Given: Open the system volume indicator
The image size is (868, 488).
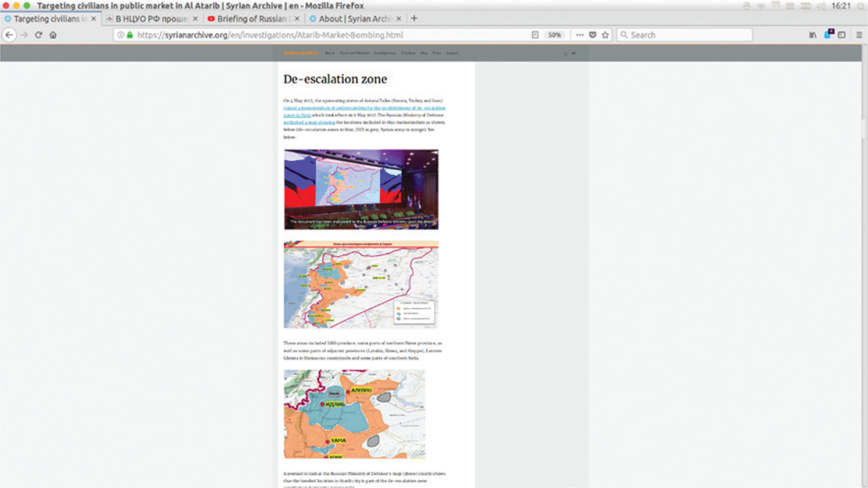Looking at the screenshot, I should [x=822, y=6].
